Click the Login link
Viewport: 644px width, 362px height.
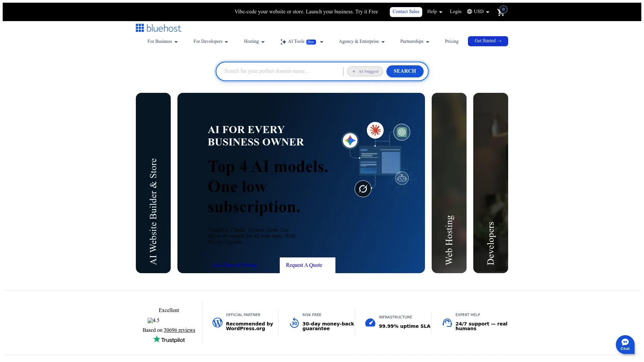click(455, 12)
